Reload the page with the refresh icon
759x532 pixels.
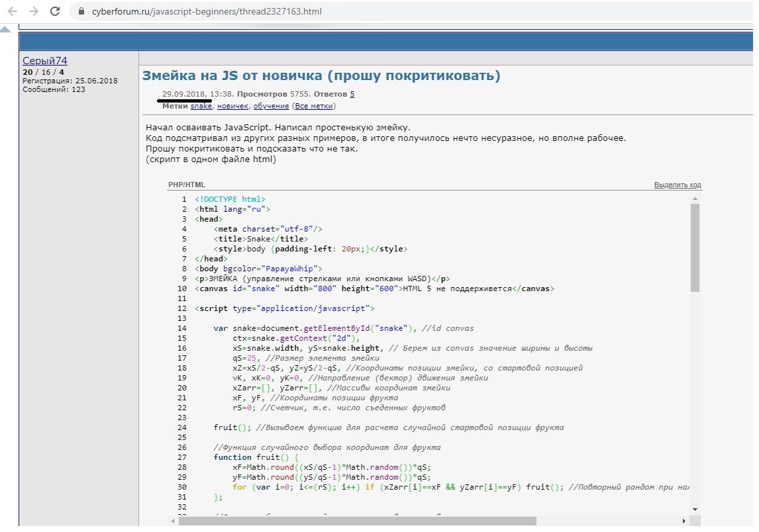55,11
